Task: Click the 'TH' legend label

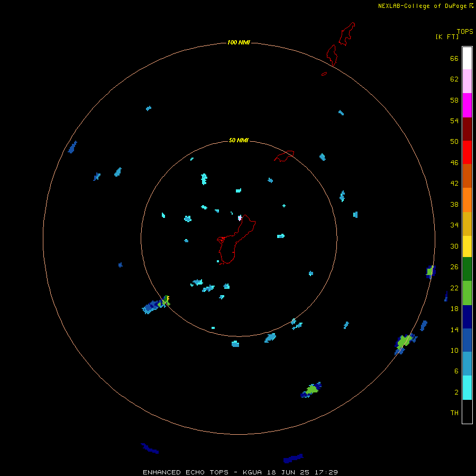Action: point(454,413)
